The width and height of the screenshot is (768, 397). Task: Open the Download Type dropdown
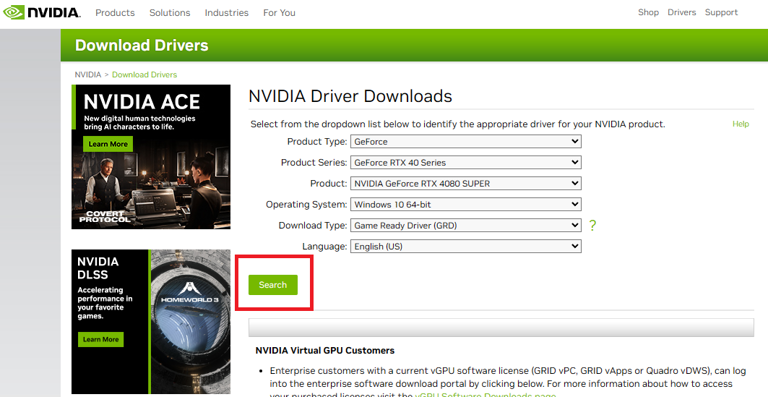[x=466, y=225]
